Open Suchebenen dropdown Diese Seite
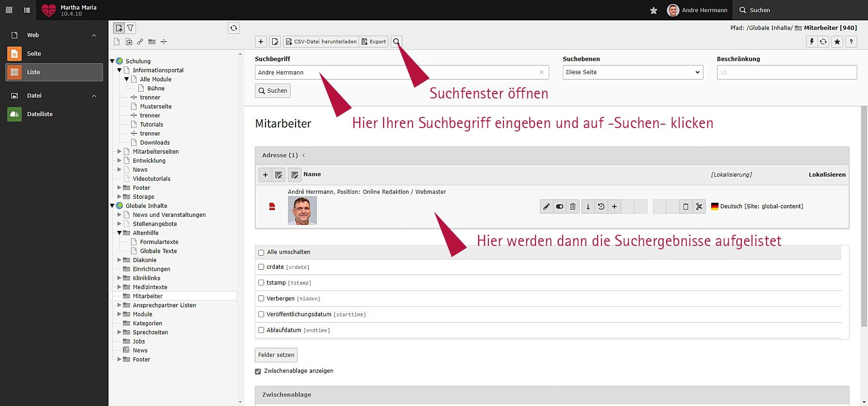 pyautogui.click(x=633, y=72)
